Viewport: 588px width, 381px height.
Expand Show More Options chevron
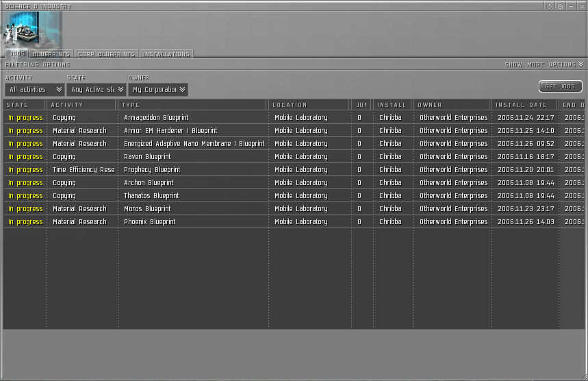[581, 64]
